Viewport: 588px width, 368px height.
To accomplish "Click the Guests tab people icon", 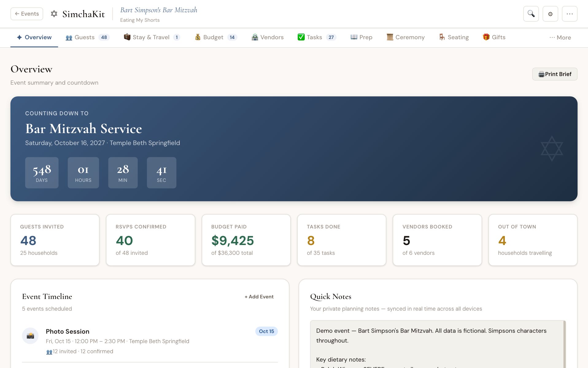I will point(69,37).
